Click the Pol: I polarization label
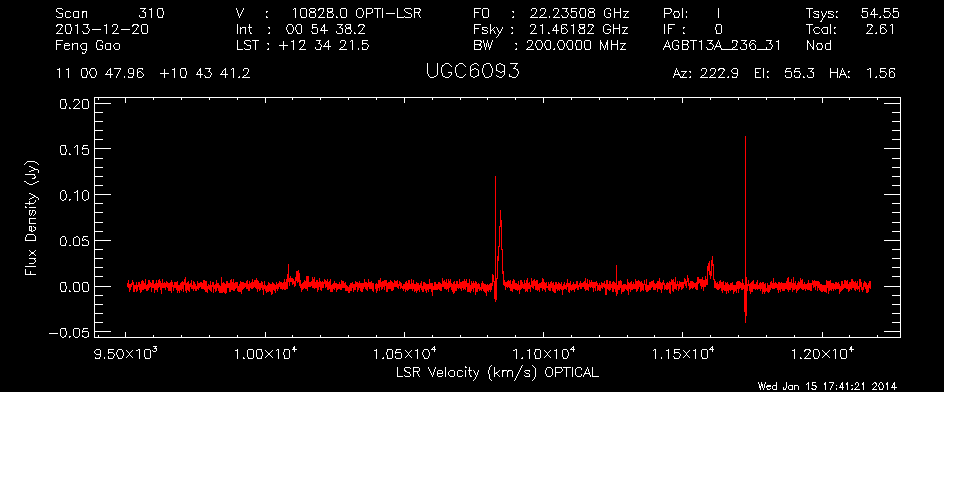 (x=692, y=13)
